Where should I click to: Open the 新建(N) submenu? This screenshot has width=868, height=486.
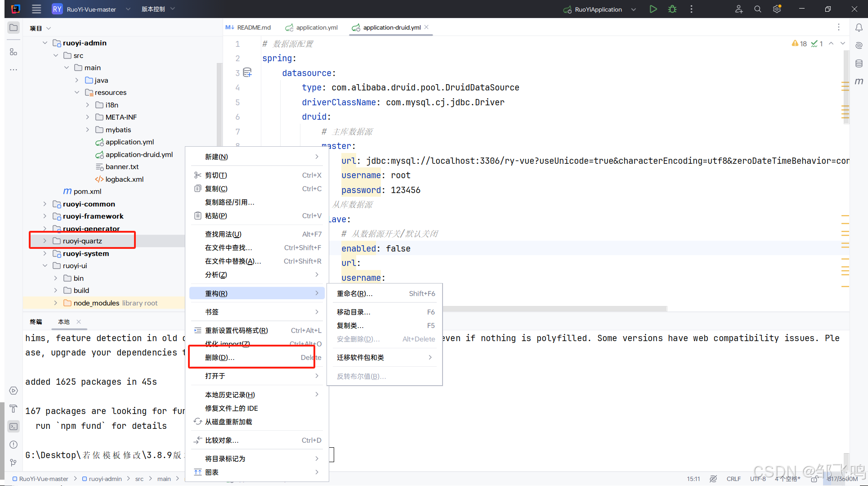click(256, 157)
